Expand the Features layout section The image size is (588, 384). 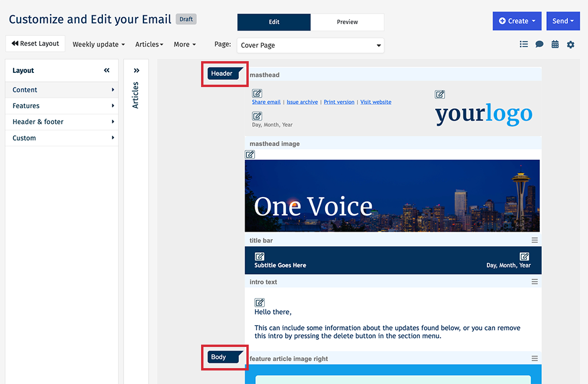coord(62,106)
